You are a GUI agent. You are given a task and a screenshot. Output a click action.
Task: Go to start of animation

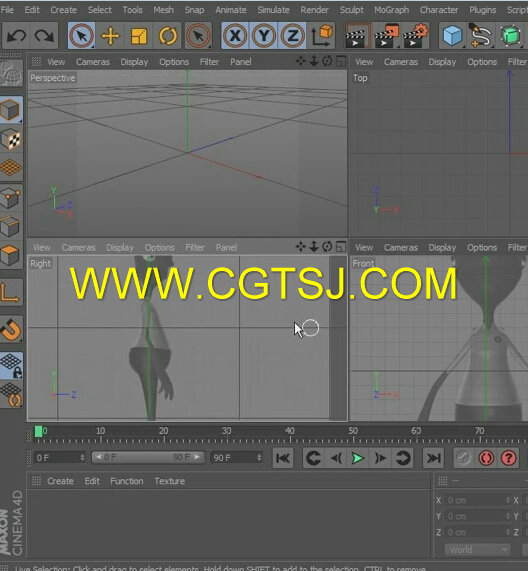[x=283, y=458]
